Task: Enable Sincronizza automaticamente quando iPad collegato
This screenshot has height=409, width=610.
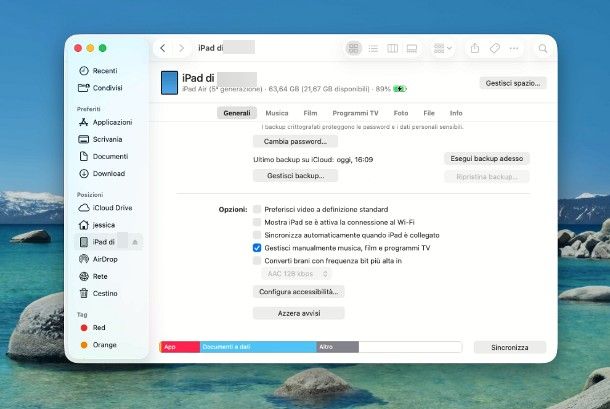Action: point(257,235)
